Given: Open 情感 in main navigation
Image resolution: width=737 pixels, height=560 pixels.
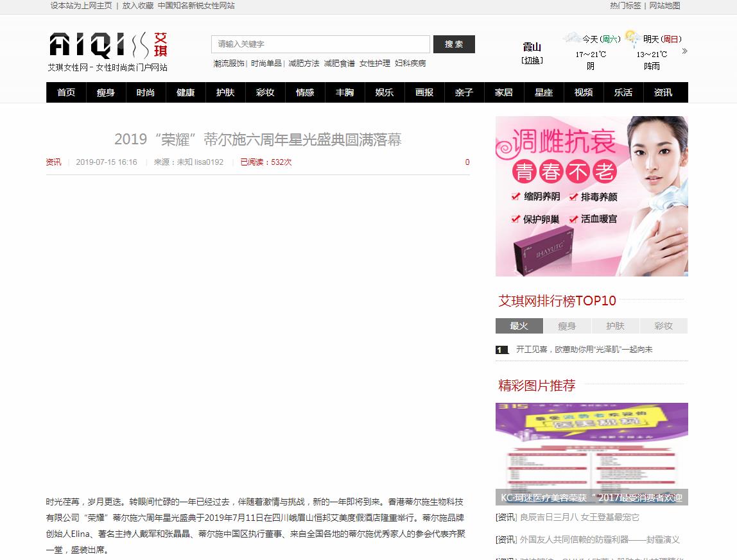Looking at the screenshot, I should click(x=305, y=92).
